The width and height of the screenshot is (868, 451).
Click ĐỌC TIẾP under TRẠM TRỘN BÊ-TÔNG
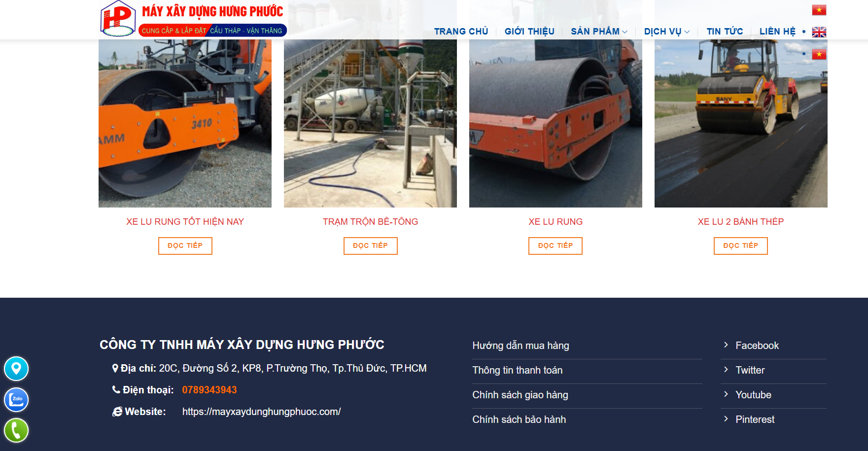(x=370, y=245)
